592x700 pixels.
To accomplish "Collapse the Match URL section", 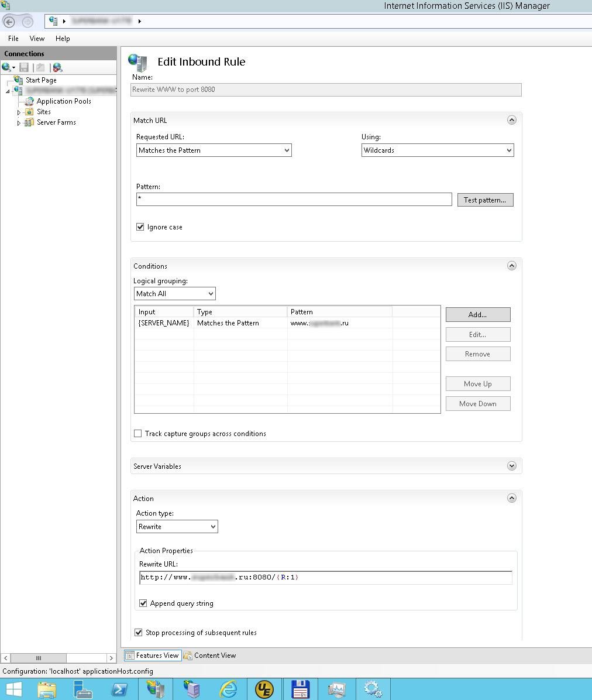I will tap(512, 119).
